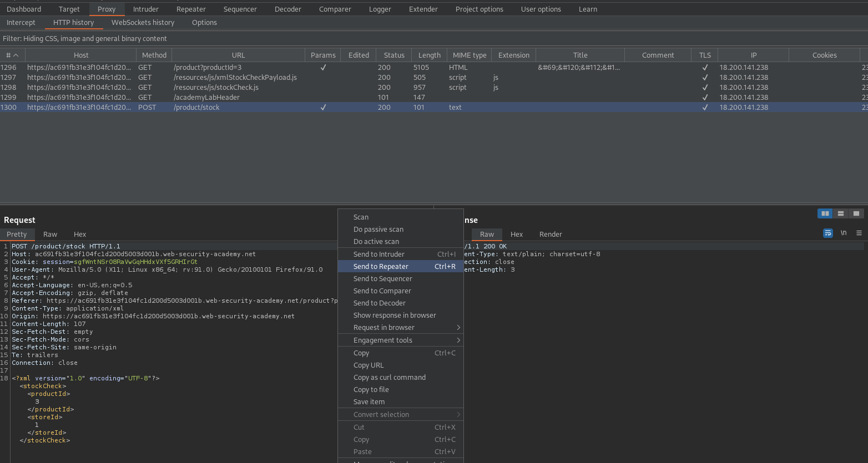This screenshot has width=868, height=463.
Task: Choose Do passive scan
Action: 401,230
